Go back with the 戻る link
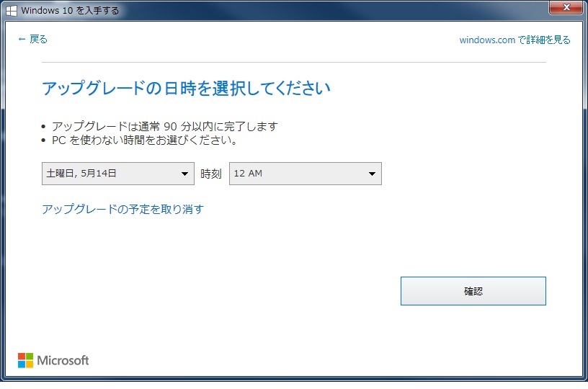The height and width of the screenshot is (389, 588). [32, 39]
